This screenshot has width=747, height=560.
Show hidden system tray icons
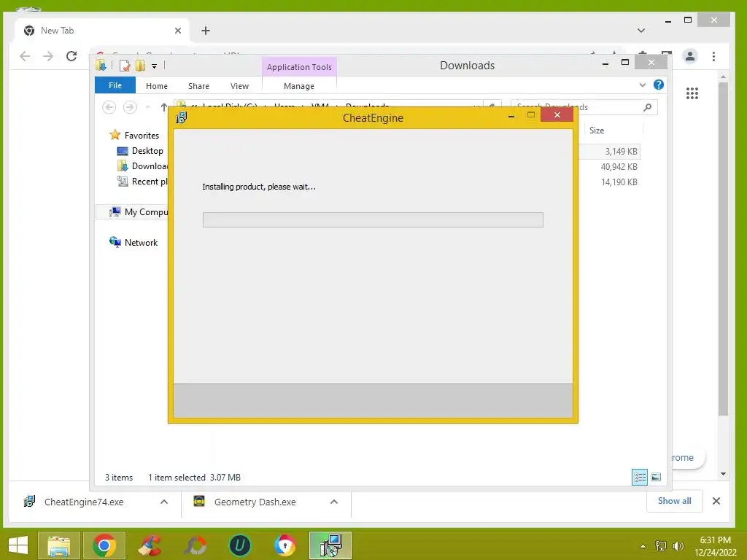tap(643, 546)
